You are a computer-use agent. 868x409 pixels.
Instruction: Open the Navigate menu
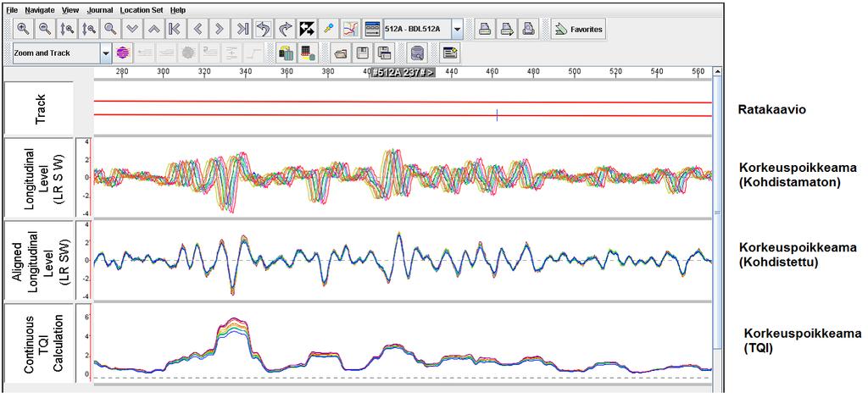point(40,10)
